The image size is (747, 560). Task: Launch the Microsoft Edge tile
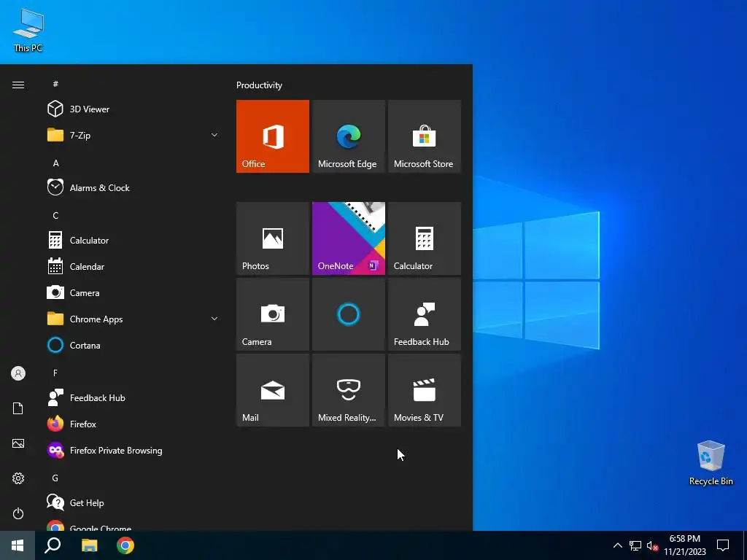click(348, 136)
